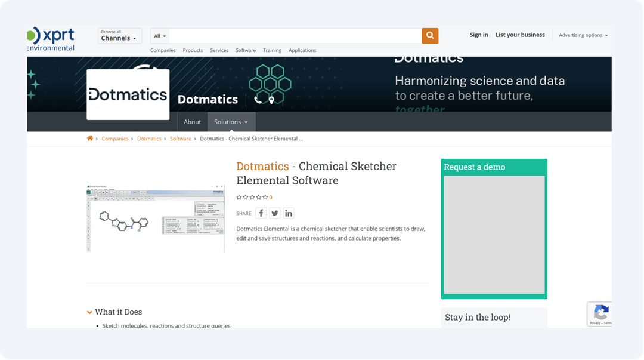The width and height of the screenshot is (644, 360).
Task: Share on Twitter icon
Action: click(x=275, y=213)
